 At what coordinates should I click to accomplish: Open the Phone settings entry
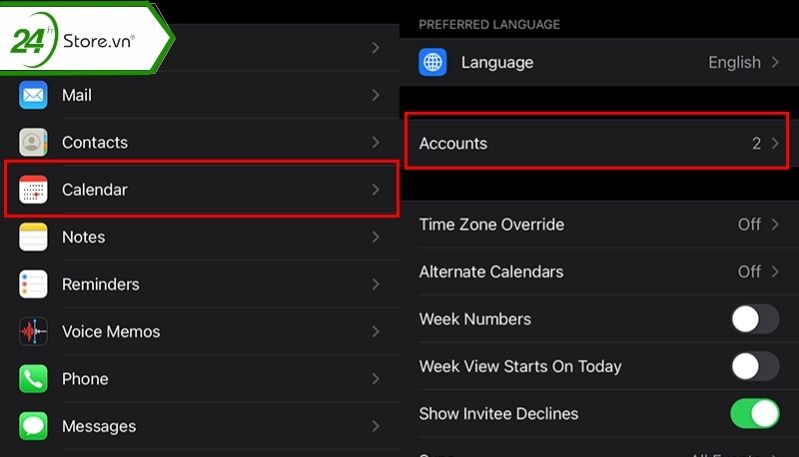pyautogui.click(x=200, y=379)
